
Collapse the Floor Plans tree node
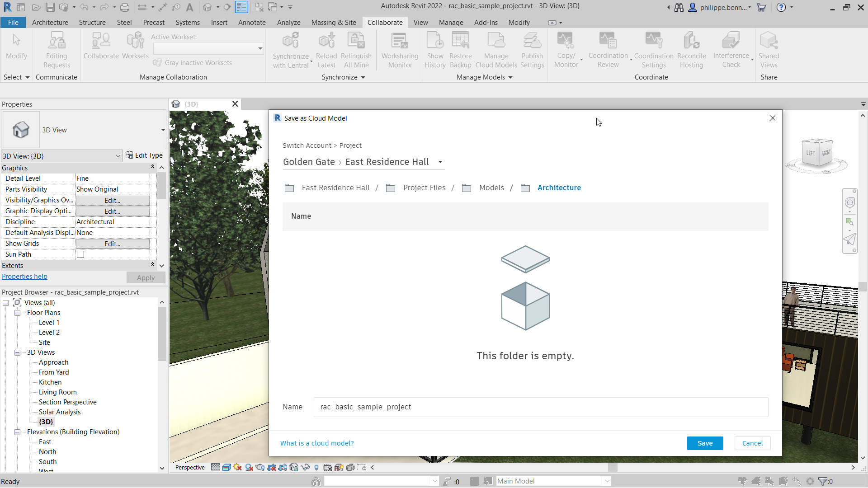coord(17,313)
